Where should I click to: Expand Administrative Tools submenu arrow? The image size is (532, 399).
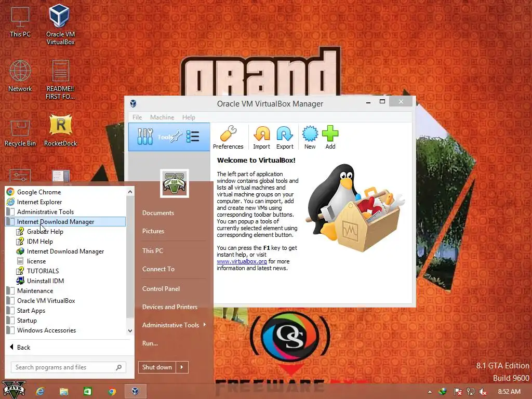pyautogui.click(x=204, y=325)
